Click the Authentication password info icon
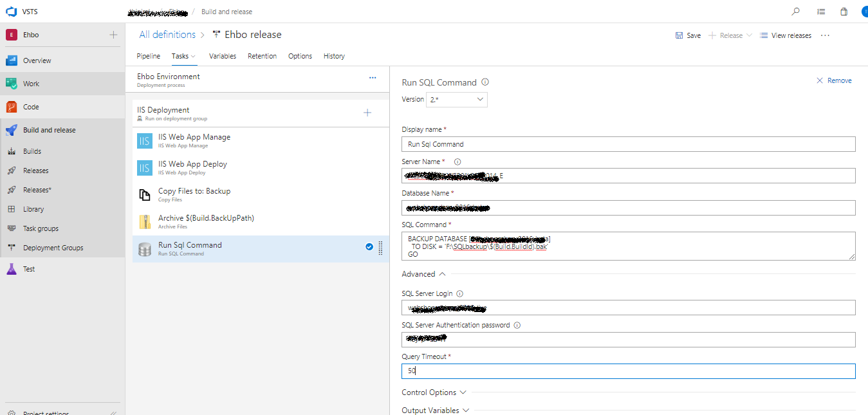Screen dimensions: 868x415 [517, 326]
